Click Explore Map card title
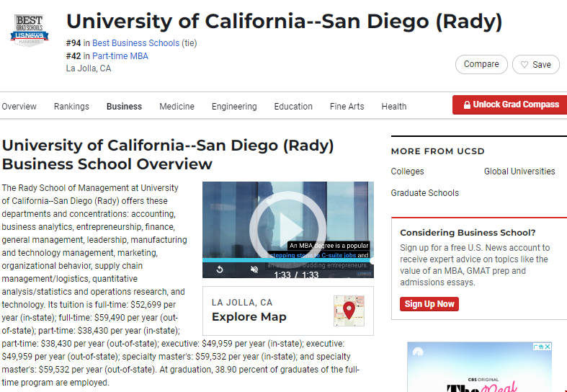 click(249, 317)
